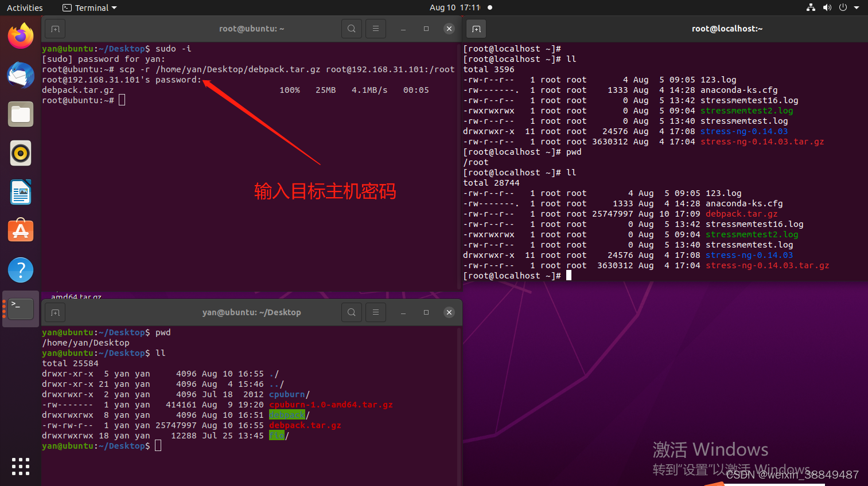Screen dimensions: 868x486
Task: Click debpack.tar.gz in root@localhost listing
Action: coord(741,214)
